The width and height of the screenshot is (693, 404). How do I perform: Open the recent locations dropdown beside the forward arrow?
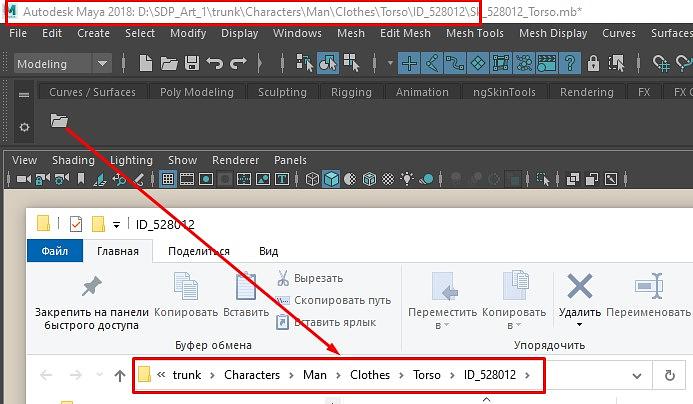[99, 375]
